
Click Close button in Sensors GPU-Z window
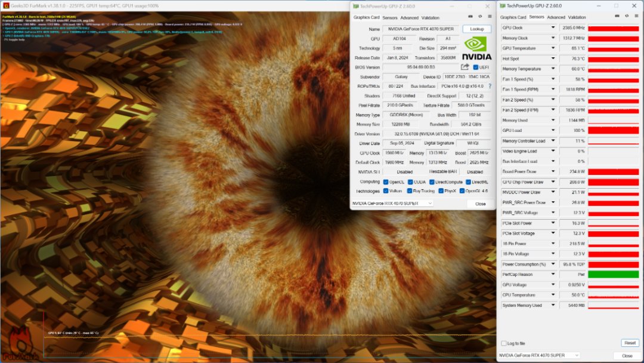pyautogui.click(x=627, y=356)
